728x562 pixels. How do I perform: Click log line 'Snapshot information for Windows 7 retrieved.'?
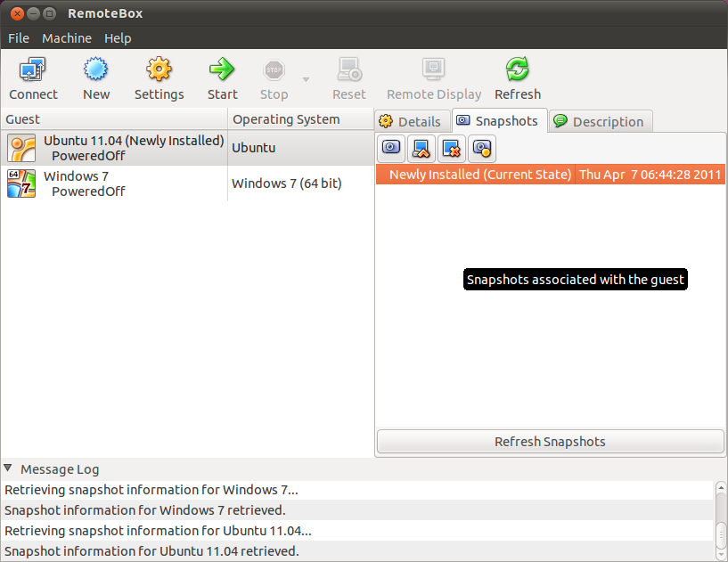click(357, 510)
